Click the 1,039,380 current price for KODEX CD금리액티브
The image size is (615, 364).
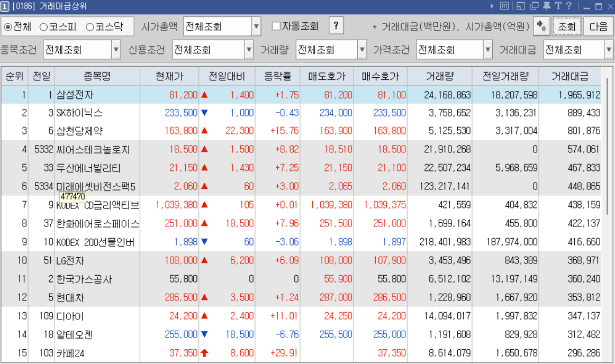[x=176, y=205]
